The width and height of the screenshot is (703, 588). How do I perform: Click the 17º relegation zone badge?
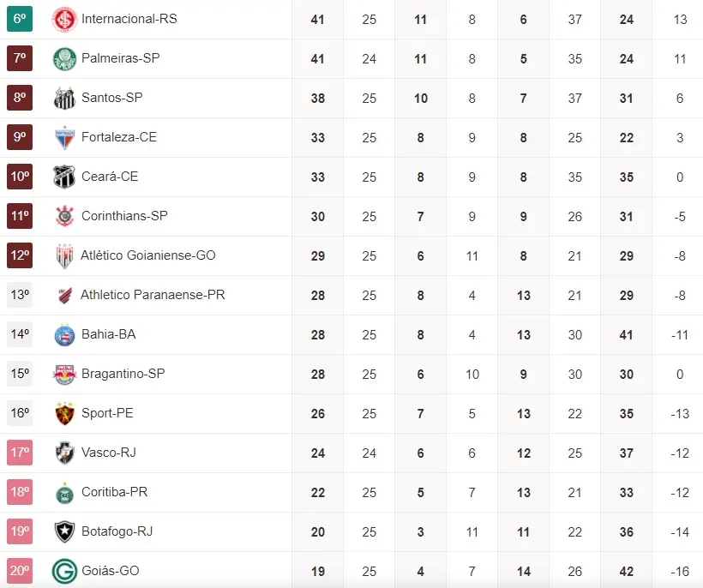point(20,453)
